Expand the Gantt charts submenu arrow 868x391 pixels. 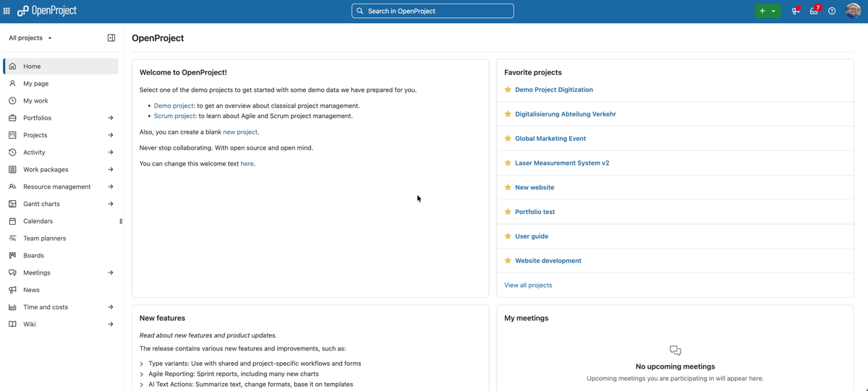(111, 204)
